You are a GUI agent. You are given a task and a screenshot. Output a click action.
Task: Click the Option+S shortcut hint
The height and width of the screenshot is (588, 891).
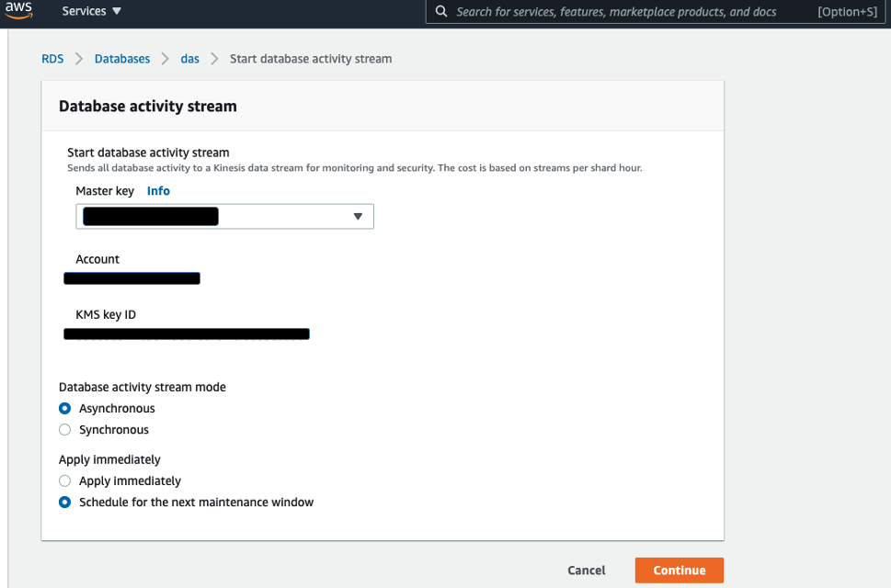tap(846, 12)
